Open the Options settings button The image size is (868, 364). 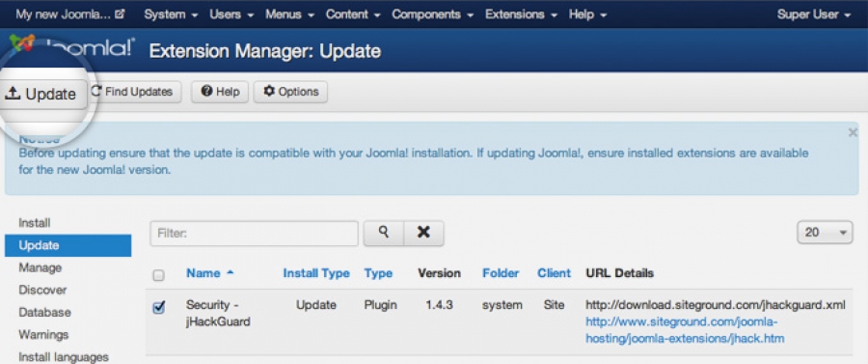tap(290, 92)
